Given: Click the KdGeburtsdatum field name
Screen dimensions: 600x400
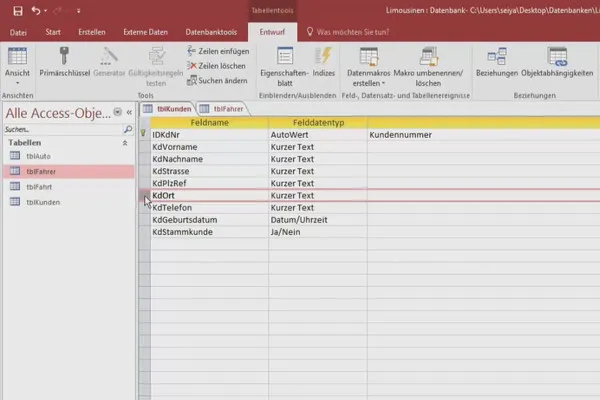Looking at the screenshot, I should (209, 220).
